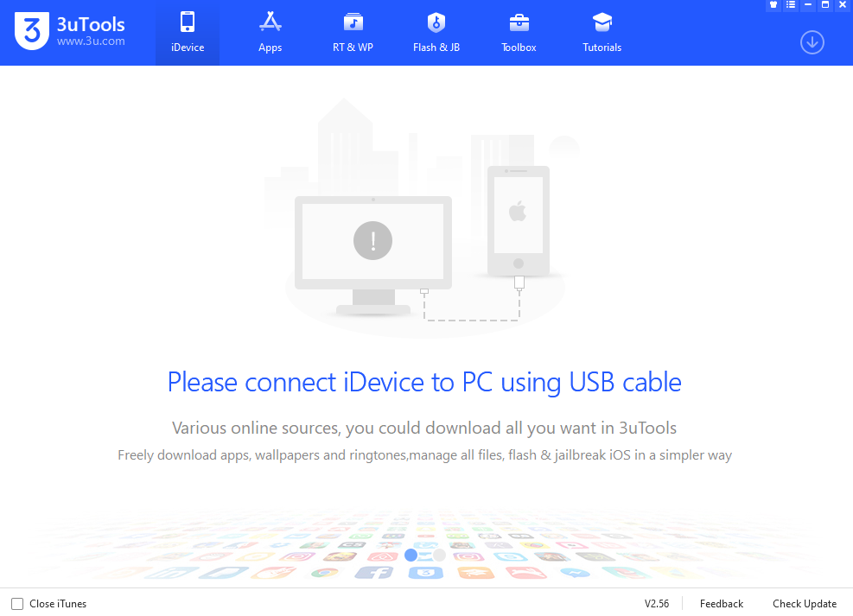Viewport: 853px width, 616px height.
Task: Go to Flash & JB section
Action: click(x=436, y=33)
